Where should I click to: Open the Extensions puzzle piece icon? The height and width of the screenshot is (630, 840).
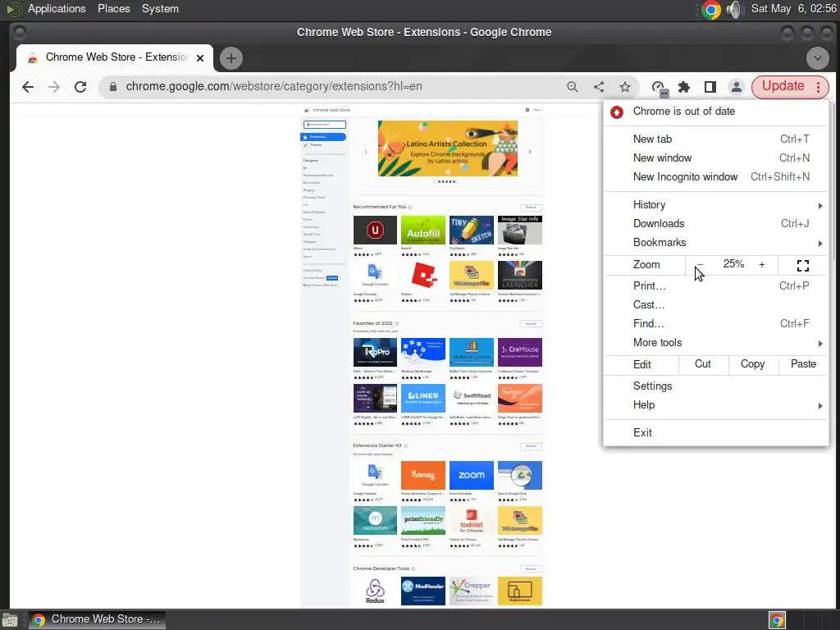pyautogui.click(x=684, y=87)
